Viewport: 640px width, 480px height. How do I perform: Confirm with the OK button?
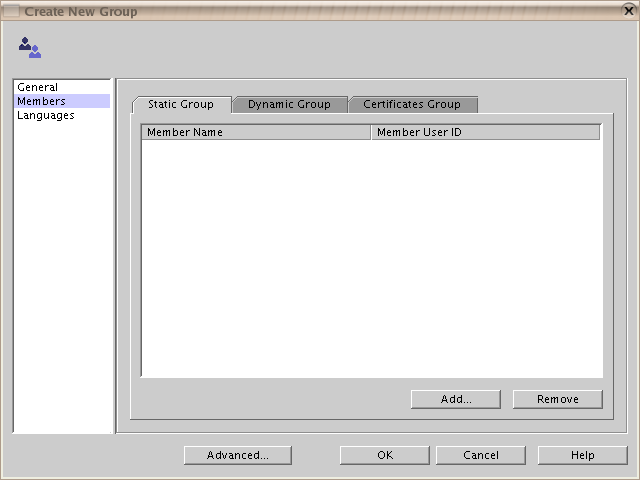pos(385,455)
